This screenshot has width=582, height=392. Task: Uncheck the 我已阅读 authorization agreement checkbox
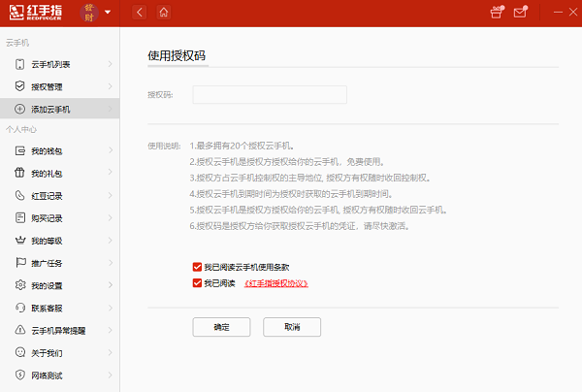click(x=197, y=283)
